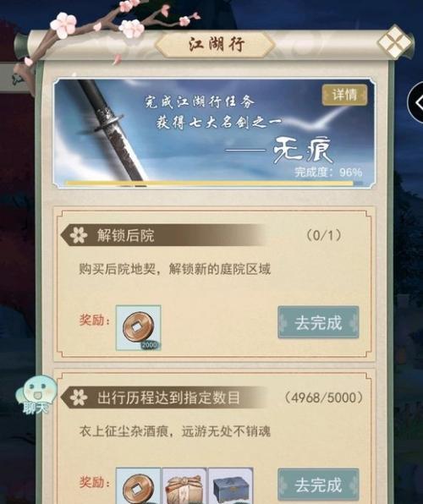The image size is (423, 504).
Task: Click the 江湖行 title plaque
Action: click(216, 44)
